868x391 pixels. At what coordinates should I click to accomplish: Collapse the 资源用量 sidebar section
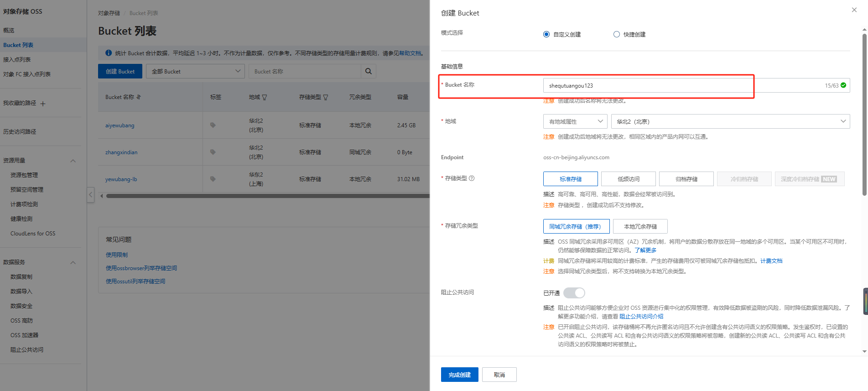pos(73,161)
